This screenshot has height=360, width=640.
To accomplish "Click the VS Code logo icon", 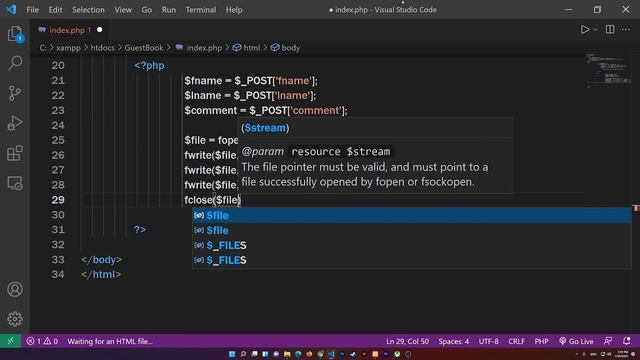I will [x=11, y=9].
